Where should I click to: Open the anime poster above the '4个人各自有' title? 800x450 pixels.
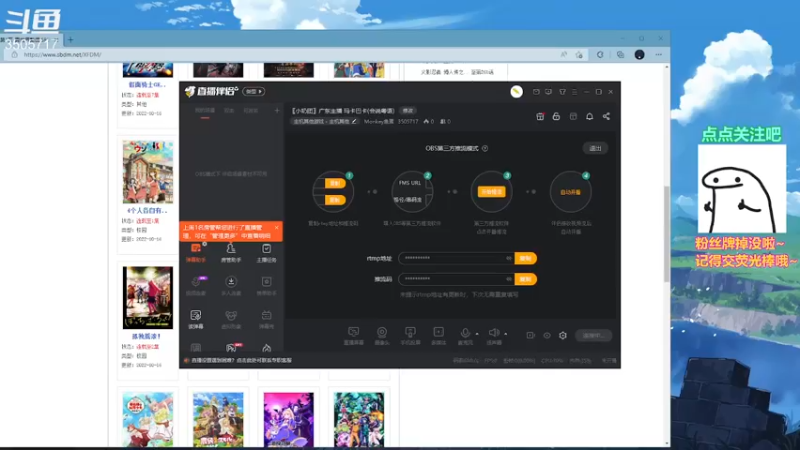[147, 172]
